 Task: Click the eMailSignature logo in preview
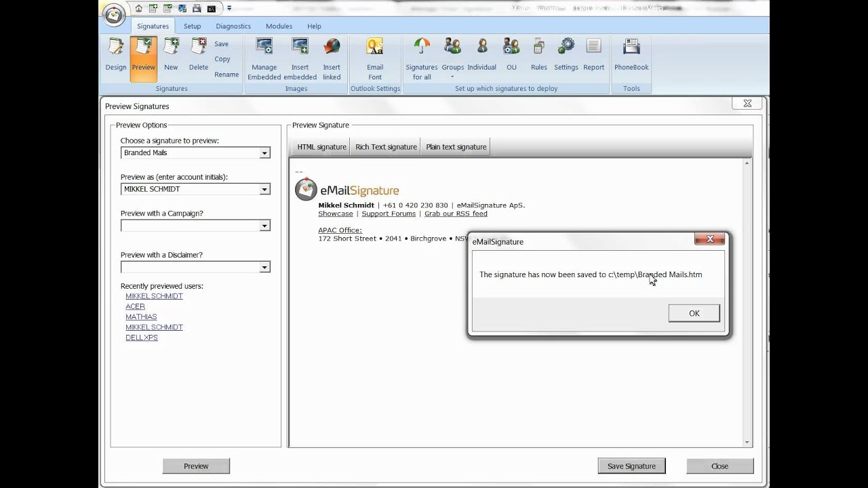click(x=347, y=190)
